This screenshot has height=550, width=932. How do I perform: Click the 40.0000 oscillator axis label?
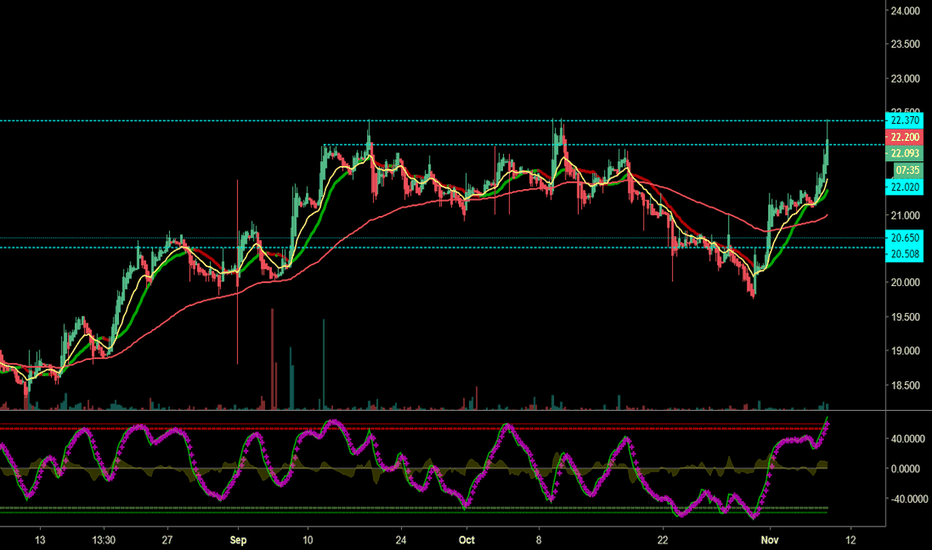tap(907, 439)
